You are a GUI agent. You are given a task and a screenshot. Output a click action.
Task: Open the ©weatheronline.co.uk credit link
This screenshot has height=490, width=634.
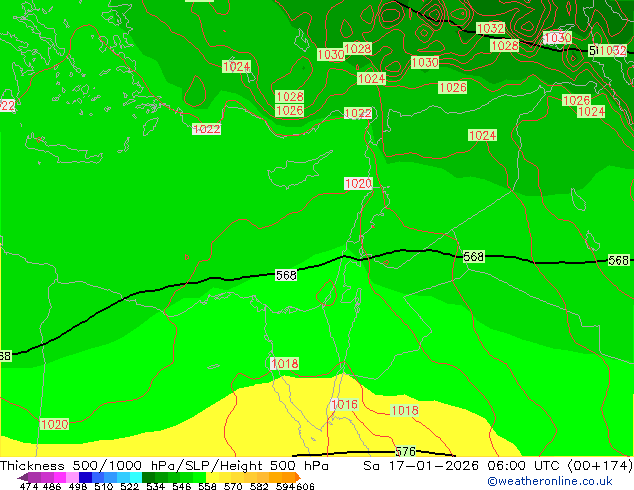click(x=549, y=481)
